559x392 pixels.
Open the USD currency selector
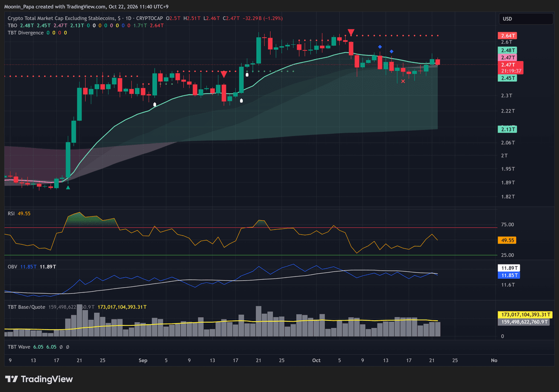526,19
